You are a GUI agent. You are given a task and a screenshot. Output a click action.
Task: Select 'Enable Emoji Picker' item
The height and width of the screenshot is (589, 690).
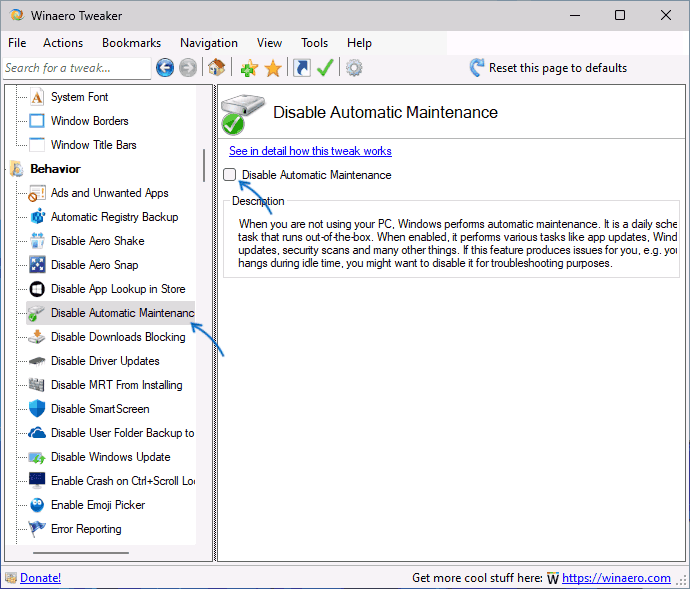(x=98, y=505)
